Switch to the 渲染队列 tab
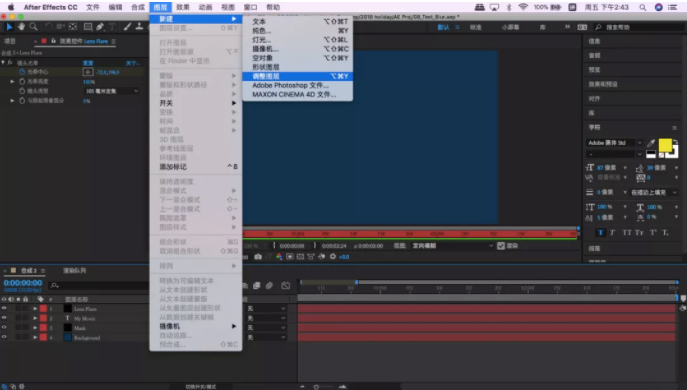 (x=74, y=271)
